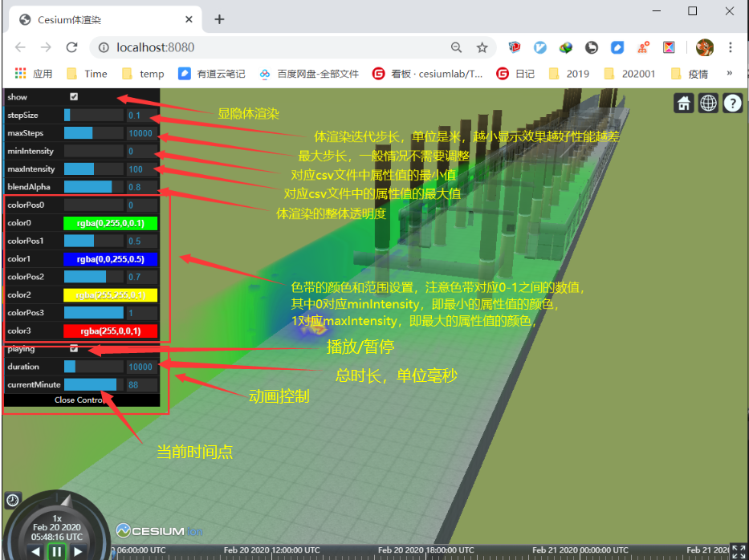Go back in browser history
This screenshot has height=560, width=749.
(x=20, y=47)
